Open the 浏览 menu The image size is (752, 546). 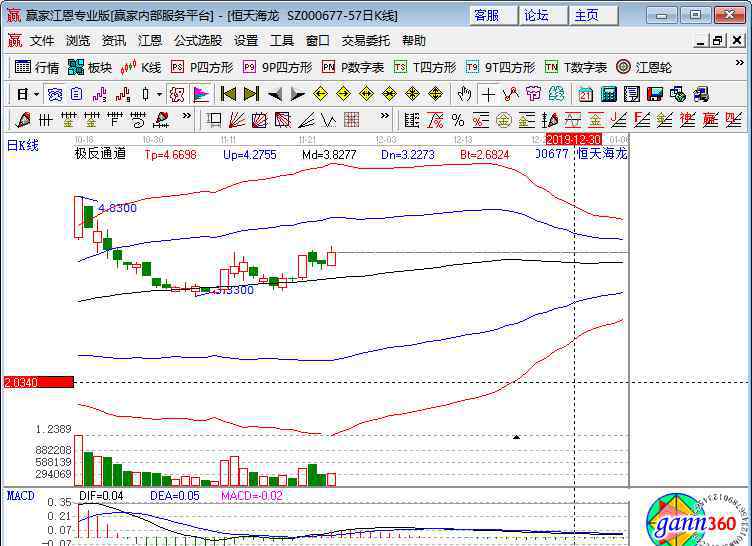click(78, 41)
